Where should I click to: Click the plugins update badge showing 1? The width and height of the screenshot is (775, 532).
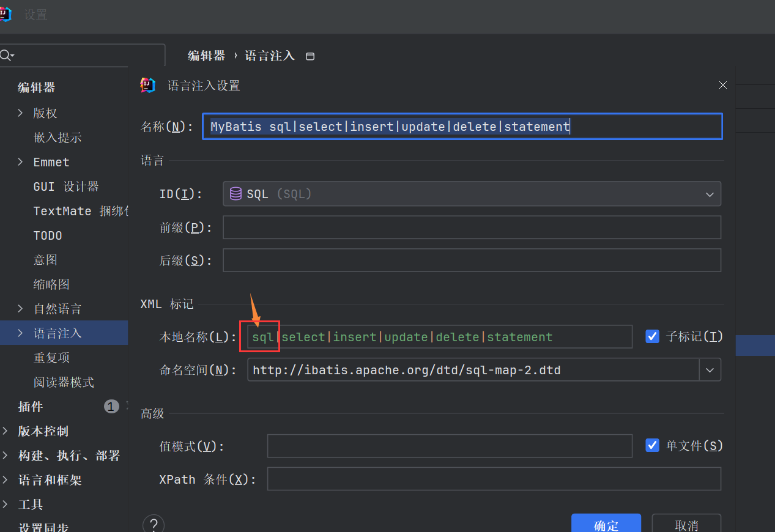point(111,407)
